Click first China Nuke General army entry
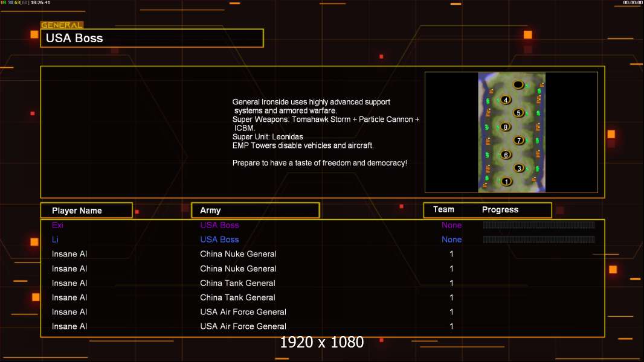Image resolution: width=644 pixels, height=362 pixels. 238,254
